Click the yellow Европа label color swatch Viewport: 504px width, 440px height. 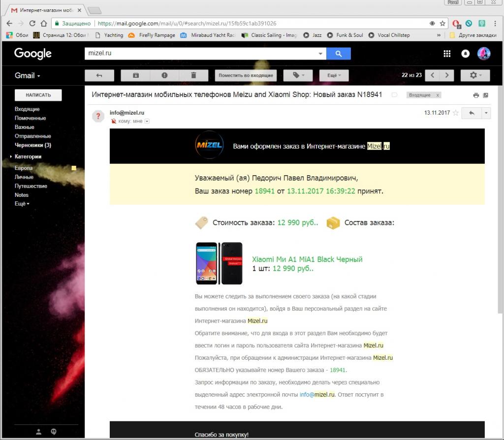[74, 168]
